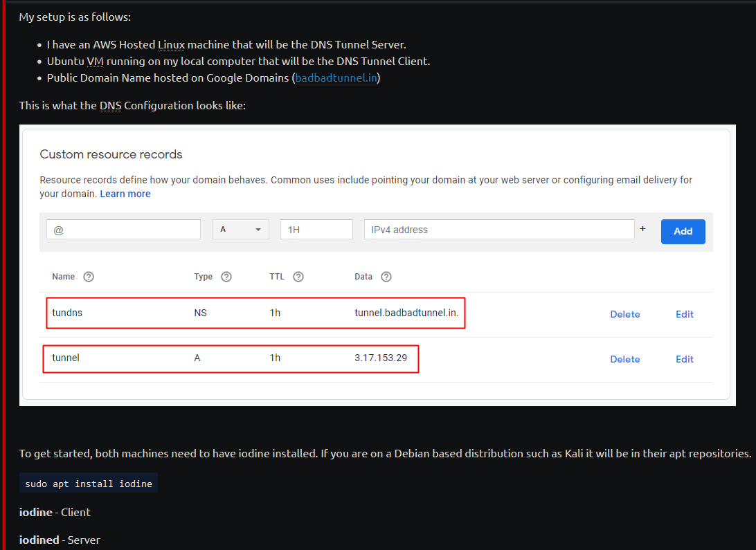Click the IPv4 address input field

tap(499, 230)
